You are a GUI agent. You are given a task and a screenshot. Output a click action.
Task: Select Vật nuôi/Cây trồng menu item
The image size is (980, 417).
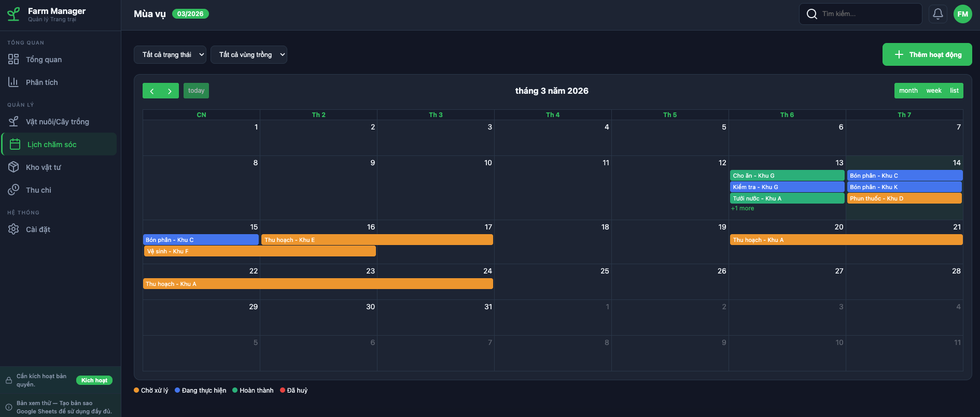click(x=57, y=122)
